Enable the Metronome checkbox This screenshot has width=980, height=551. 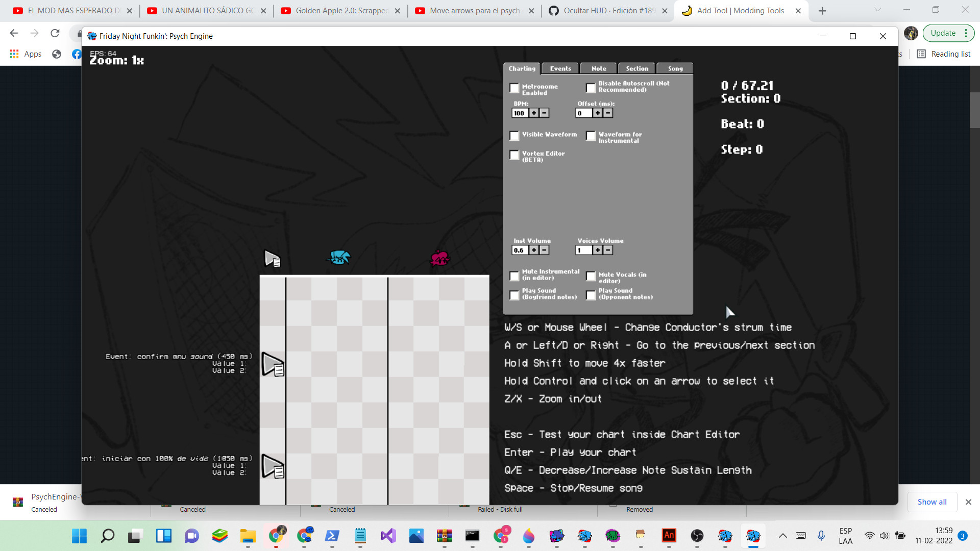[x=514, y=88]
